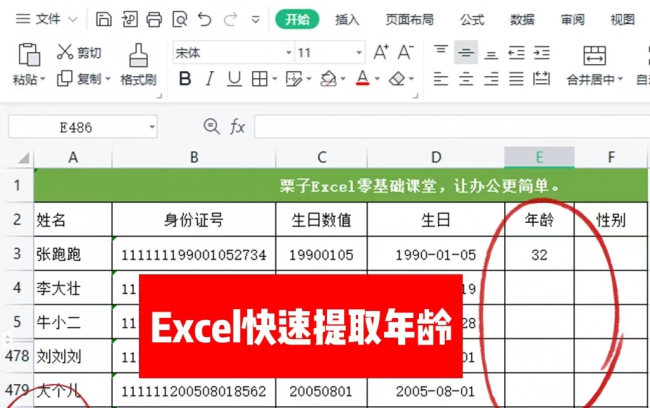This screenshot has height=408, width=650.
Task: Switch to the 插入 tab
Action: 347,19
